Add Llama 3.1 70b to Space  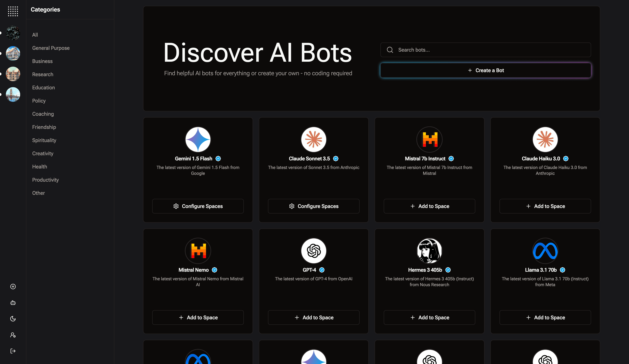point(545,317)
